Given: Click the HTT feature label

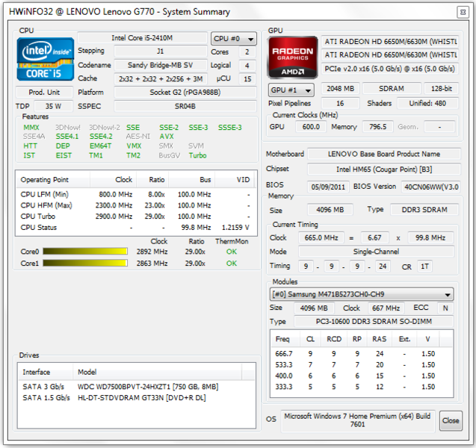Looking at the screenshot, I should point(31,146).
